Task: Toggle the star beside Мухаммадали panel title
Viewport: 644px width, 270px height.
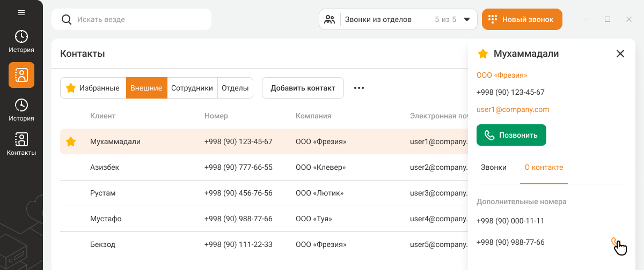Action: click(483, 54)
